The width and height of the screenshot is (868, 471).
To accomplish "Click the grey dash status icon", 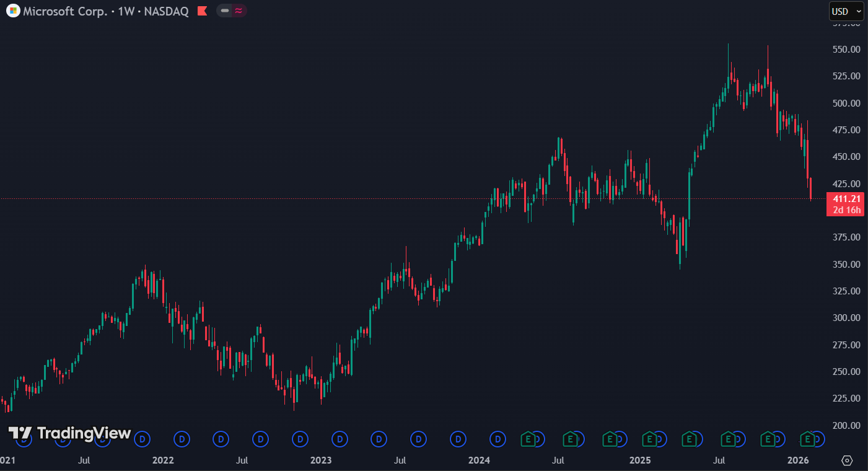I will coord(224,11).
